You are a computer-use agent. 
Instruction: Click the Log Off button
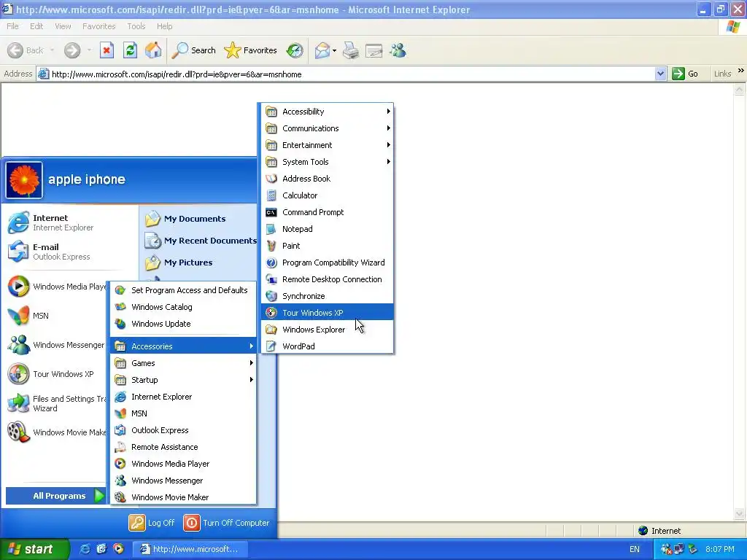pyautogui.click(x=152, y=523)
